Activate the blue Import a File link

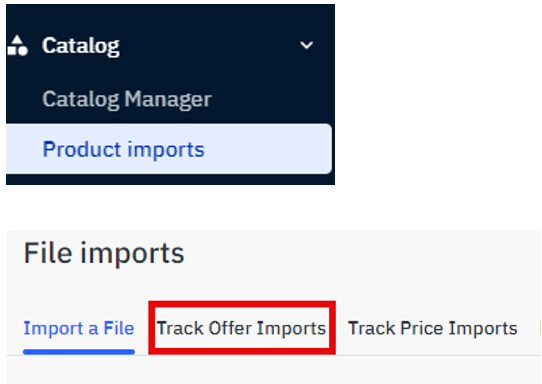tap(79, 328)
